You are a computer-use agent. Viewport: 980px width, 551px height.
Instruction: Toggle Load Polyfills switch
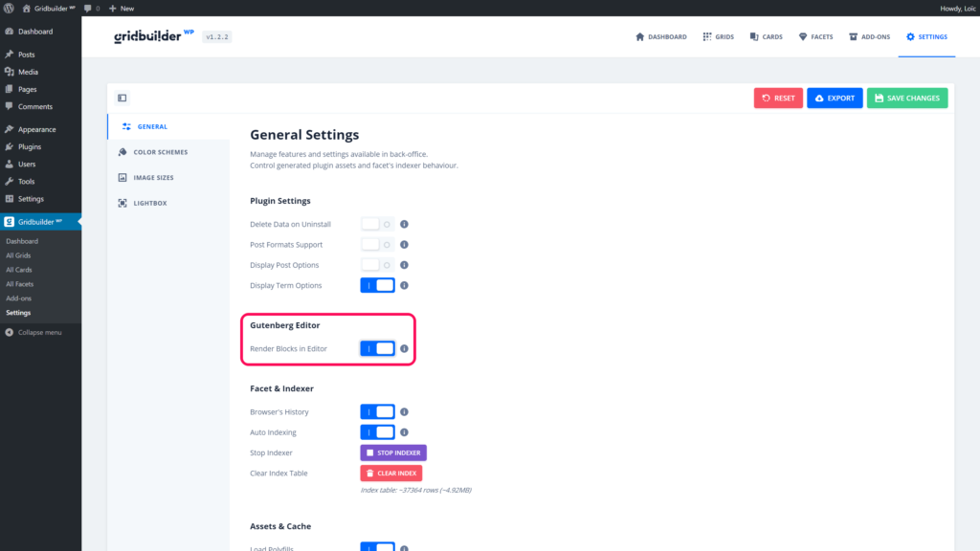377,546
